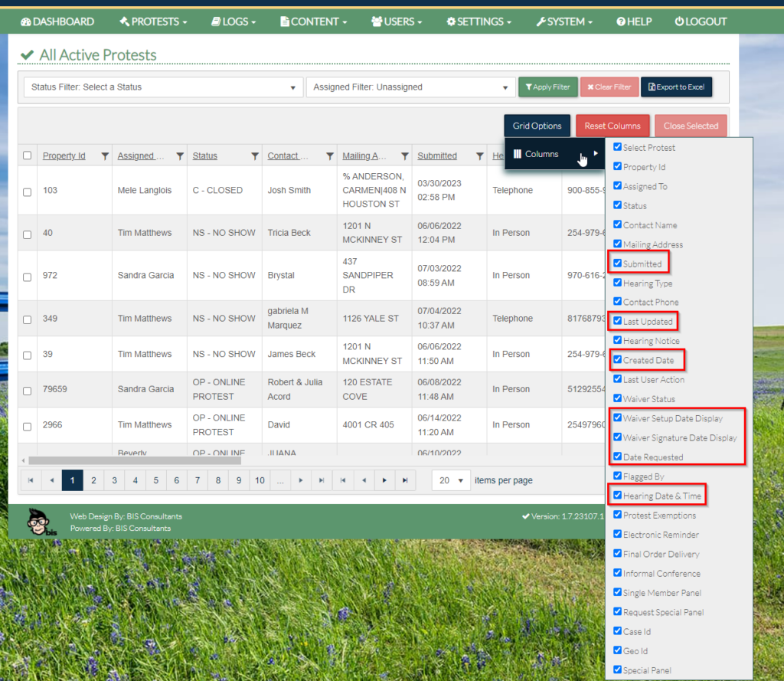Click the Export to Excel button
The height and width of the screenshot is (681, 784).
[676, 87]
